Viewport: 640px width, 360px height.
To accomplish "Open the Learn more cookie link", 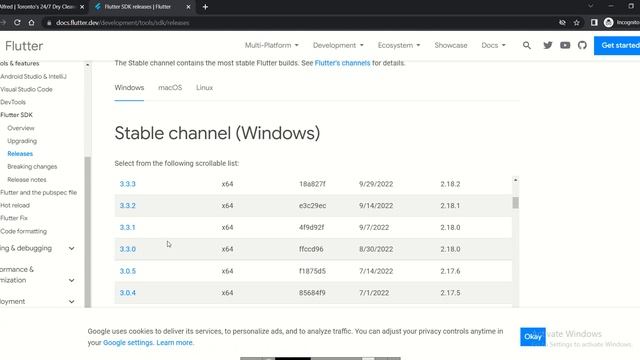I will click(x=174, y=342).
